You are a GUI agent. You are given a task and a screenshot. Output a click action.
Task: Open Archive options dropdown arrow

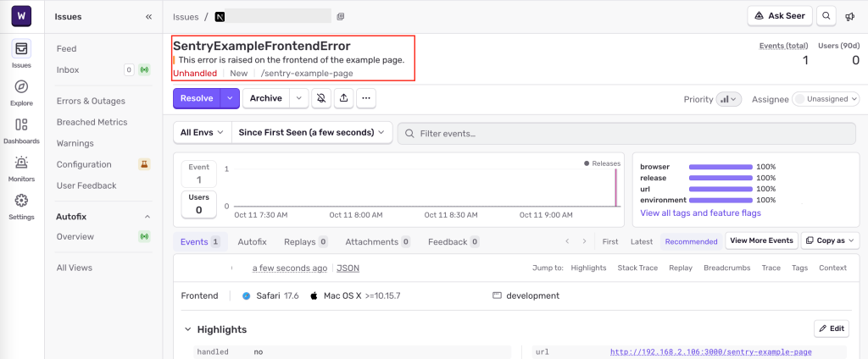click(299, 98)
